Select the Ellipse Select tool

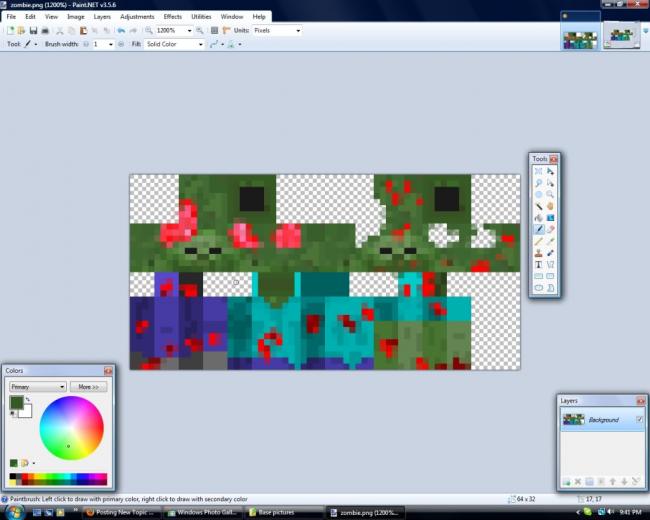[538, 194]
